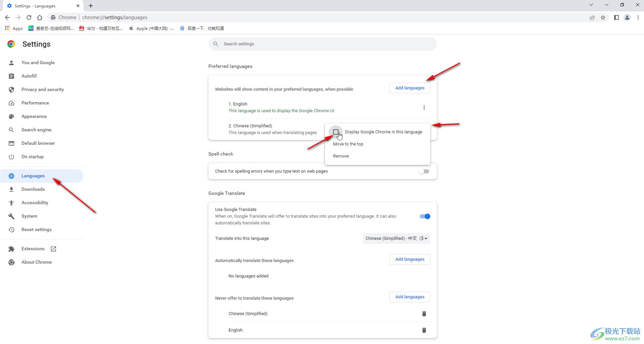Open more actions menu for English language

[x=424, y=107]
